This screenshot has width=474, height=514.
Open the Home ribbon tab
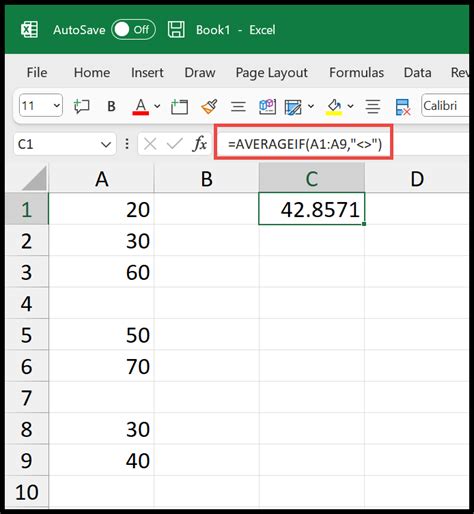click(x=92, y=73)
